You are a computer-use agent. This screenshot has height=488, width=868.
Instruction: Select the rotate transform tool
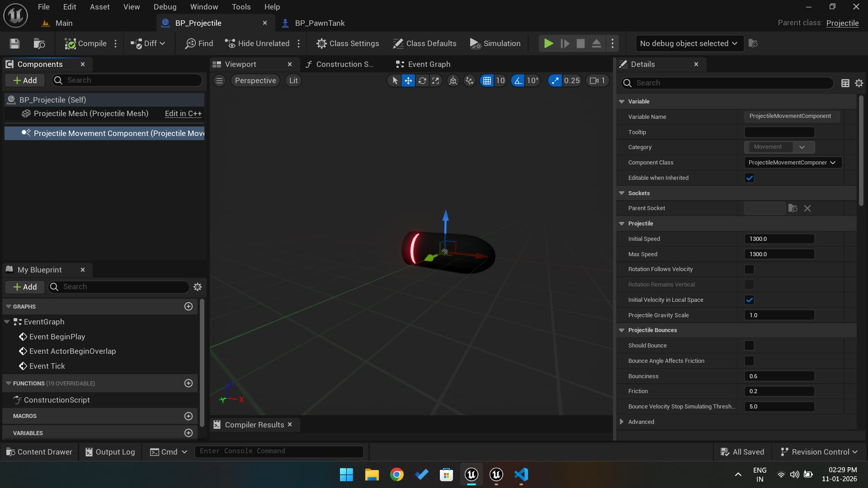point(422,80)
